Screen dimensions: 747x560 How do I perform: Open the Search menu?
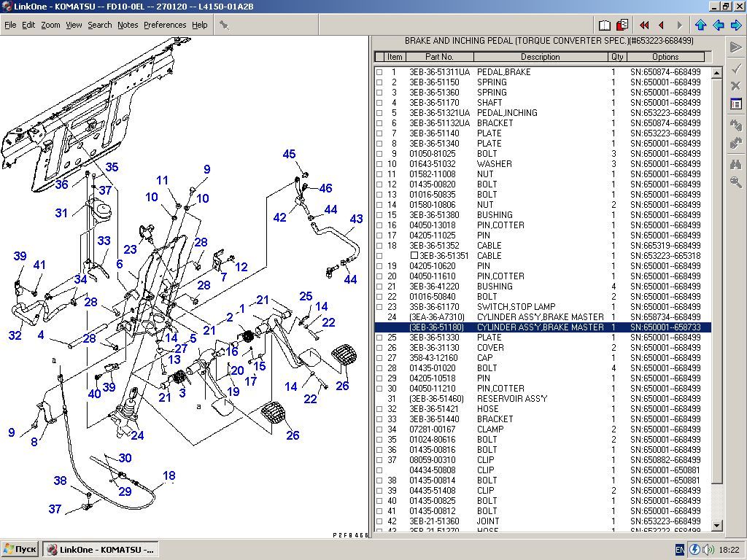point(99,25)
